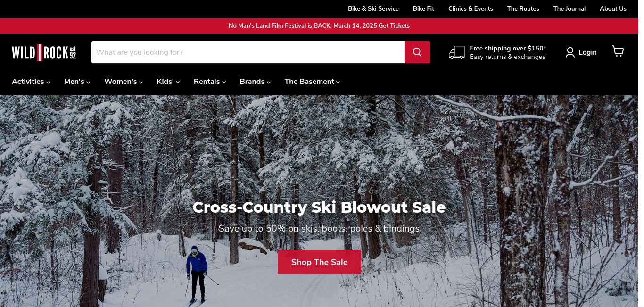Click the red search magnifier button
The height and width of the screenshot is (307, 644).
coord(417,52)
